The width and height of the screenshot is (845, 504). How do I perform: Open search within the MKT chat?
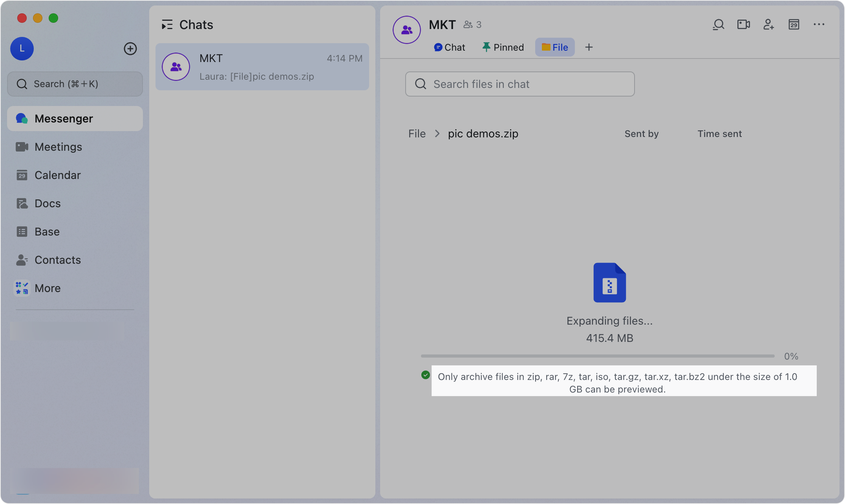tap(718, 24)
